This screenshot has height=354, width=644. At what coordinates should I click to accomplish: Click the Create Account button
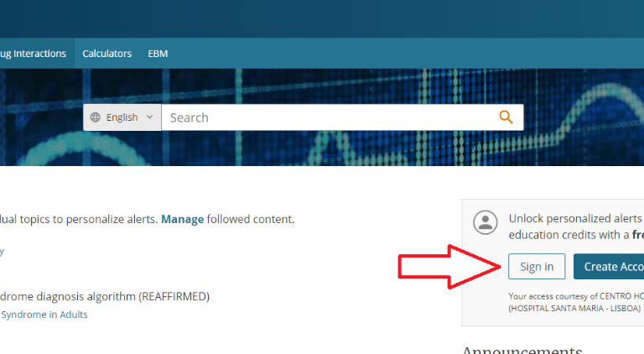coord(609,267)
